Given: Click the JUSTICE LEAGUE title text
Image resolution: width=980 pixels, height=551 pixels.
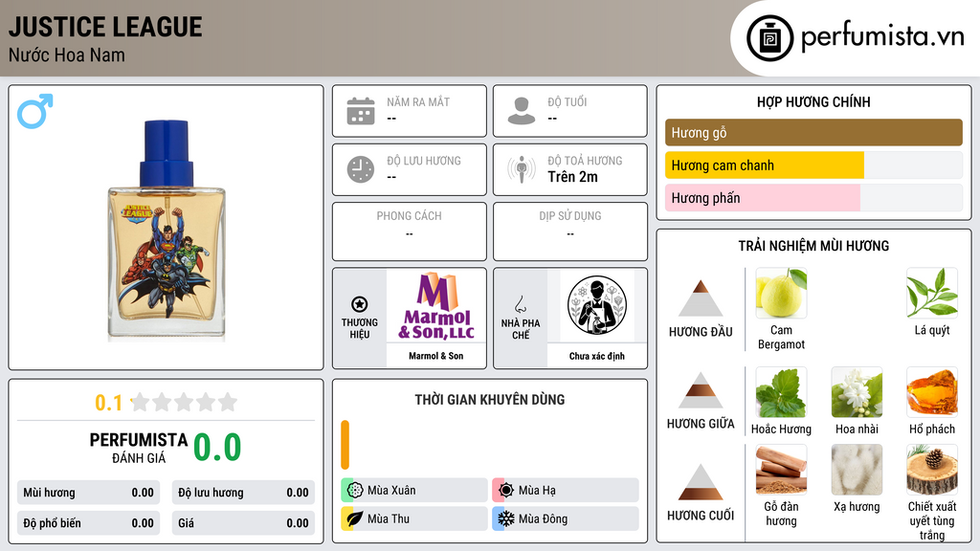Looking at the screenshot, I should 105,27.
